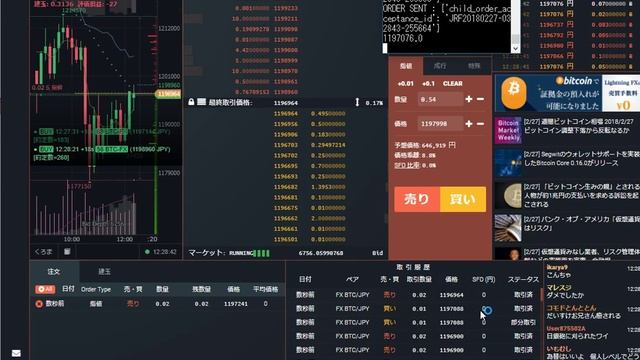Open the Bitcoin Market Weekly news thumbnail
The width and height of the screenshot is (640, 360).
(508, 131)
